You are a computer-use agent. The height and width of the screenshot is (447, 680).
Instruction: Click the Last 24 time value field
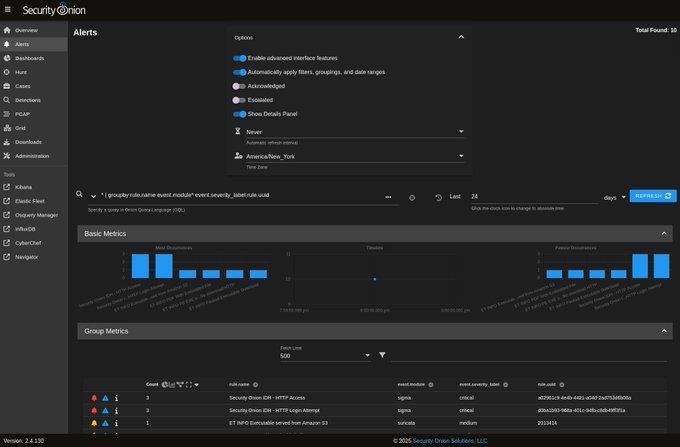(534, 196)
